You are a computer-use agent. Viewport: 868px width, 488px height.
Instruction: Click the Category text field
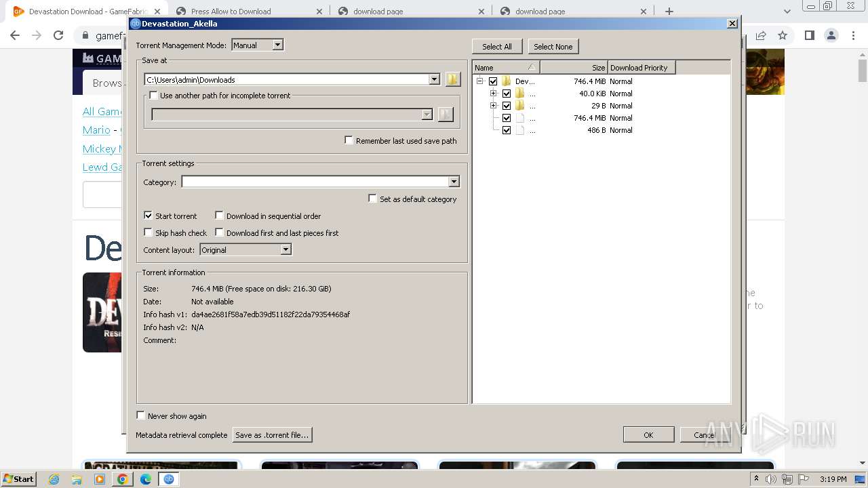[x=315, y=182]
